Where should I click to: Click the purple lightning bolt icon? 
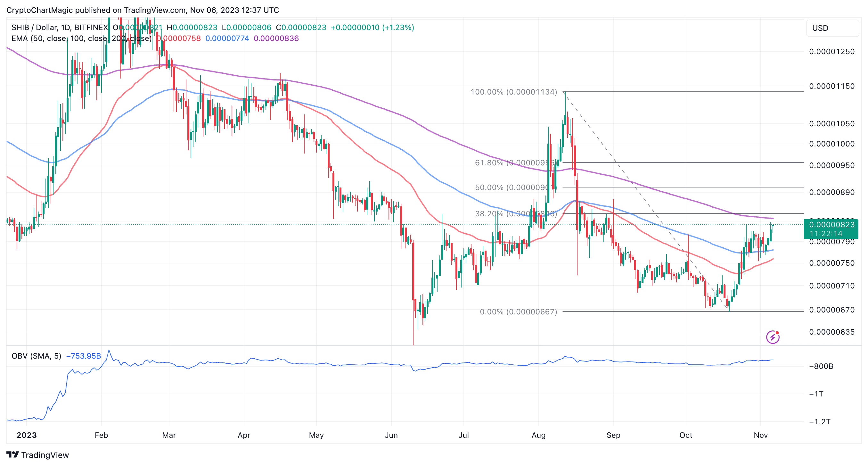click(772, 337)
